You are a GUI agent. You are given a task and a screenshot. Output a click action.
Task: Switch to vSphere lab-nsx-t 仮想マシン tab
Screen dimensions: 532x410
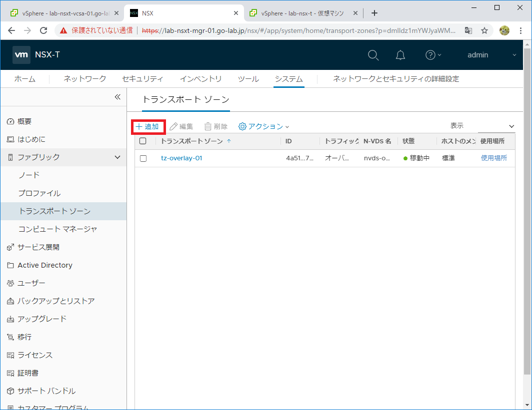click(301, 13)
